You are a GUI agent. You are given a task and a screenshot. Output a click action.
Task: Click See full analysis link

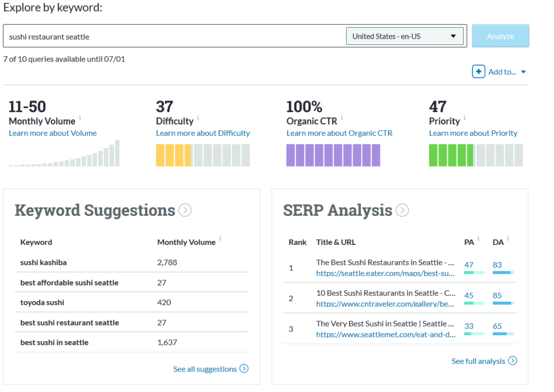tap(478, 361)
